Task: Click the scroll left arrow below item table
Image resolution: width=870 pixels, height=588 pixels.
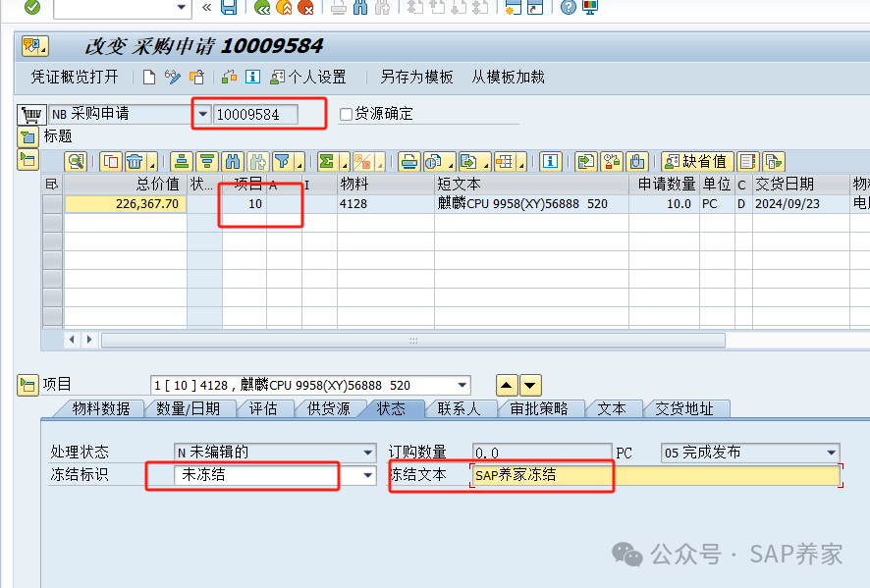Action: [72, 340]
